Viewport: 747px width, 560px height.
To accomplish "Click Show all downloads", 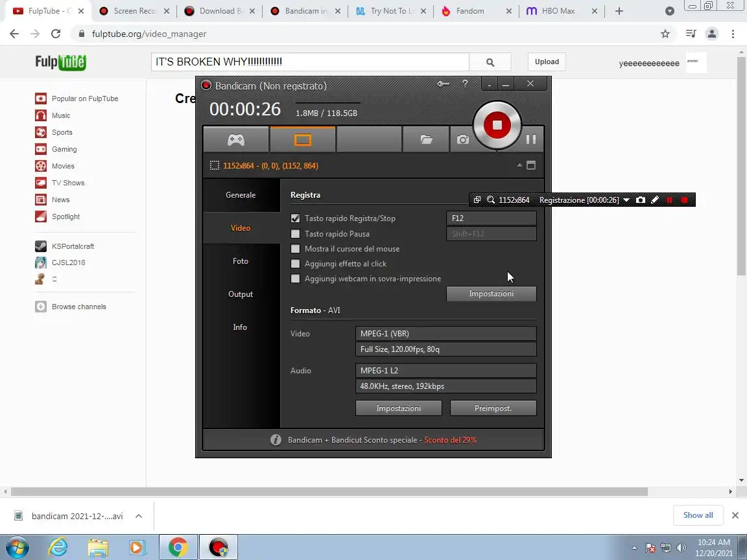I will tap(698, 515).
